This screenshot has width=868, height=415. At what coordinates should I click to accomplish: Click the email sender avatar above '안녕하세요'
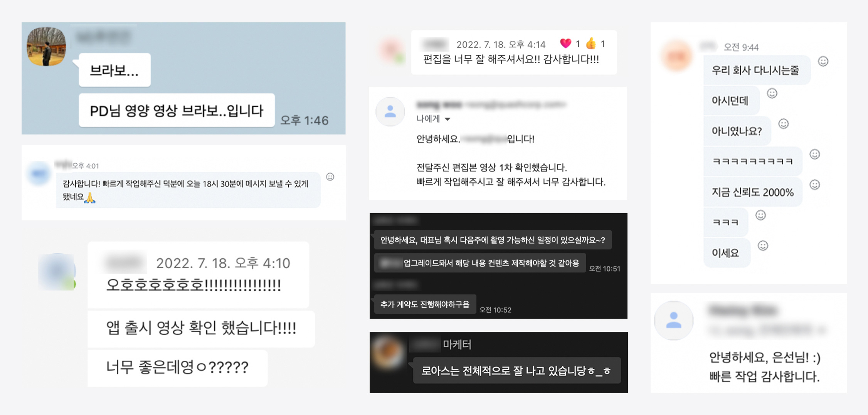(x=390, y=112)
